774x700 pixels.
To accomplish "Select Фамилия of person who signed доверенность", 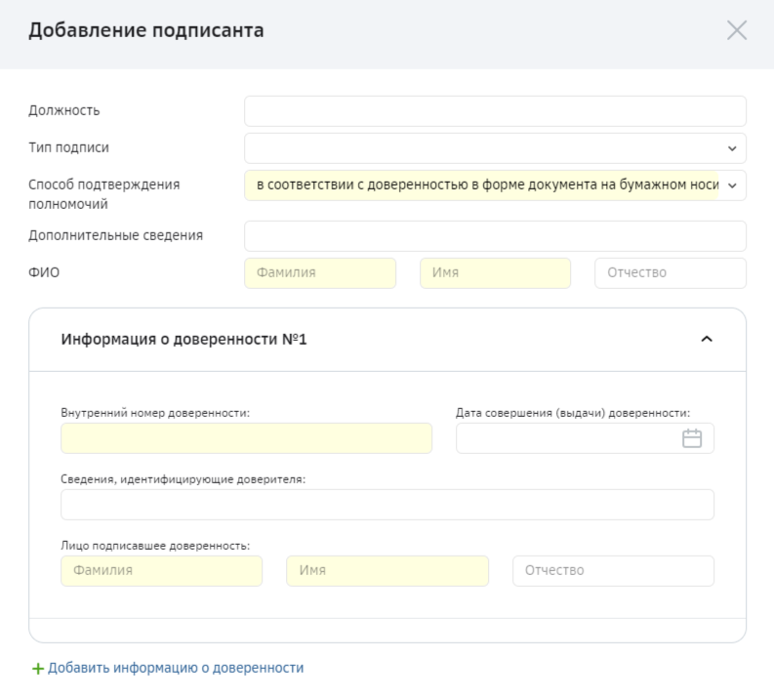I will [161, 571].
